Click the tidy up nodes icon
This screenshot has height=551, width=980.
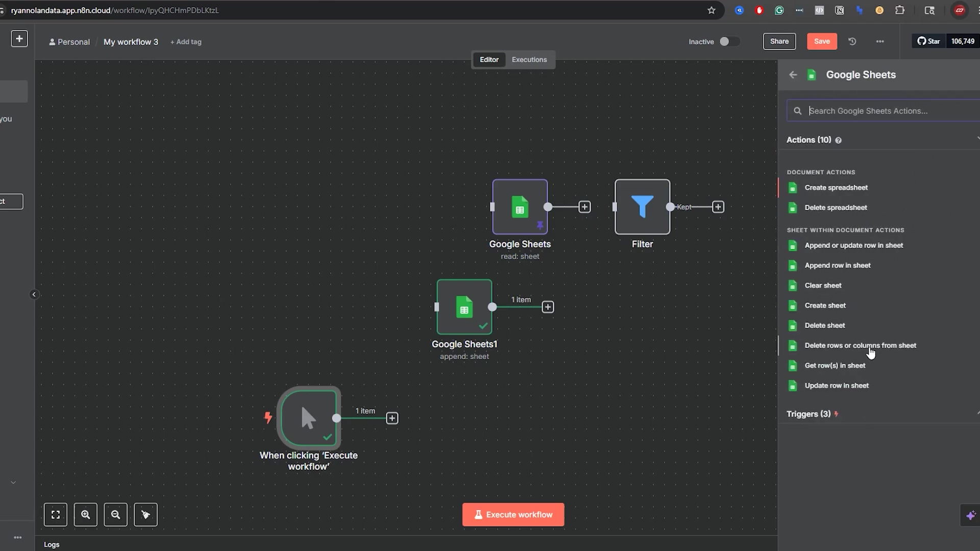click(146, 515)
